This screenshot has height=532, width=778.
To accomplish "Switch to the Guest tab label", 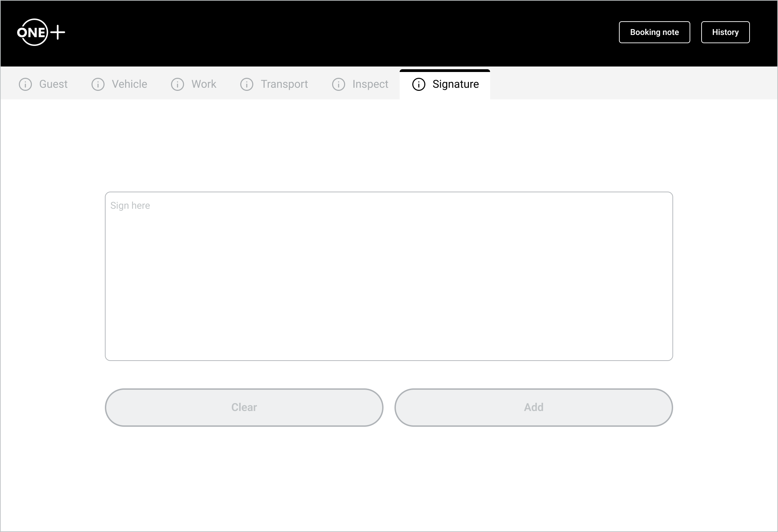I will (x=53, y=84).
